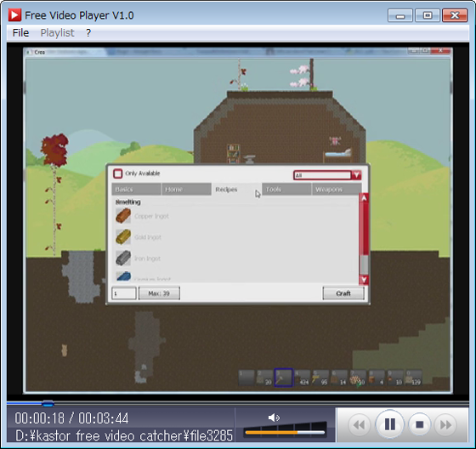The image size is (476, 449).
Task: Switch to the Home tab
Action: pos(186,190)
